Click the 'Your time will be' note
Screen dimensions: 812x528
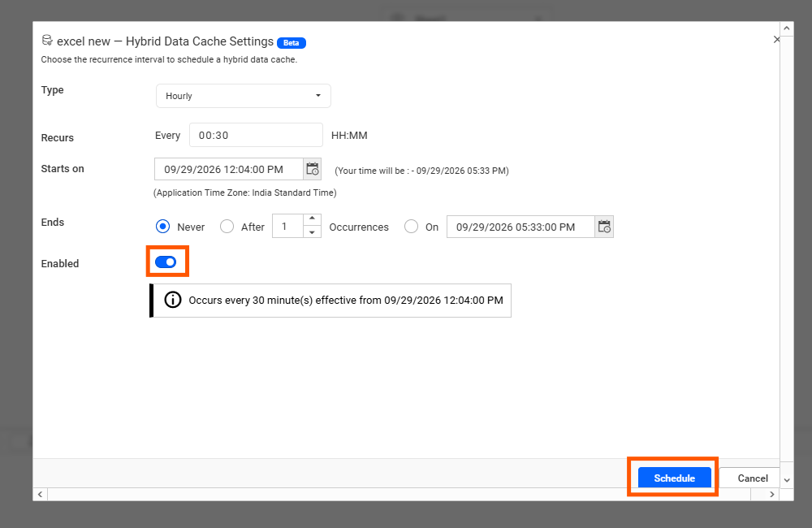click(x=421, y=171)
